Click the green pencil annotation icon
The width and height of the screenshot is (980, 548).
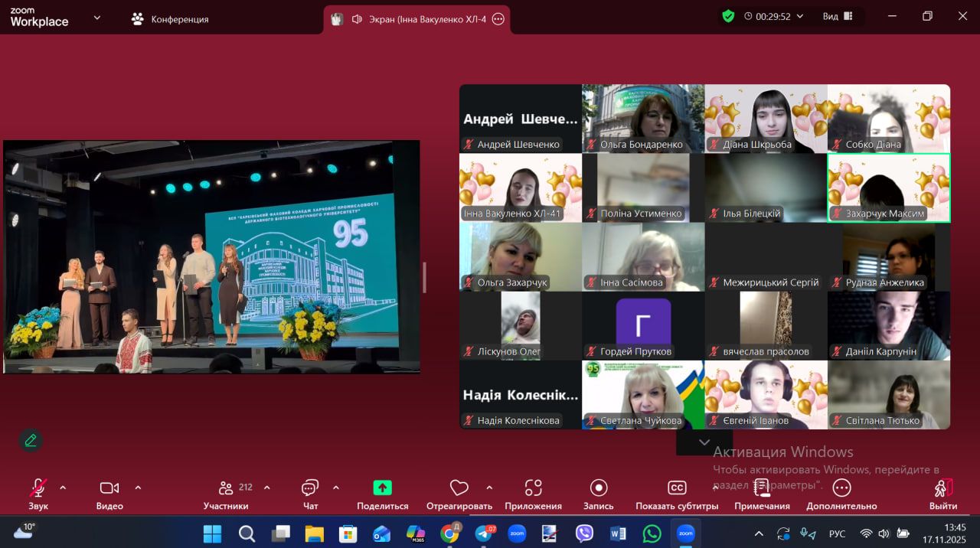pyautogui.click(x=31, y=440)
